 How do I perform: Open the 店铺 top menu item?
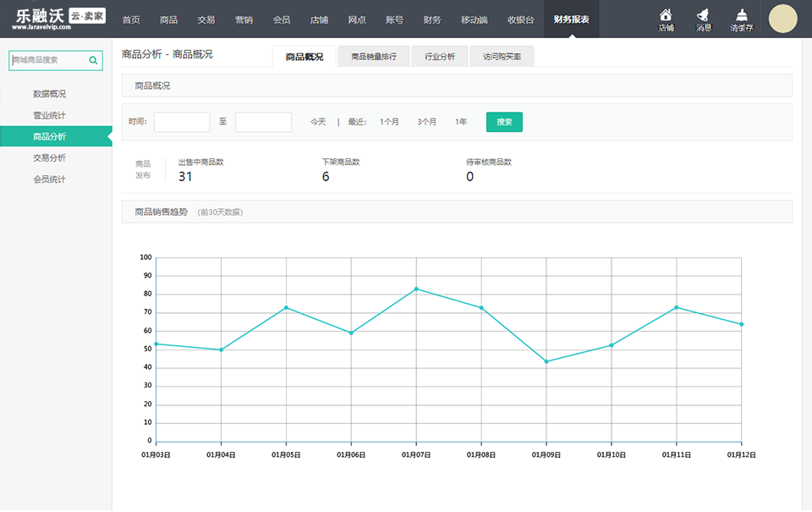[x=319, y=19]
